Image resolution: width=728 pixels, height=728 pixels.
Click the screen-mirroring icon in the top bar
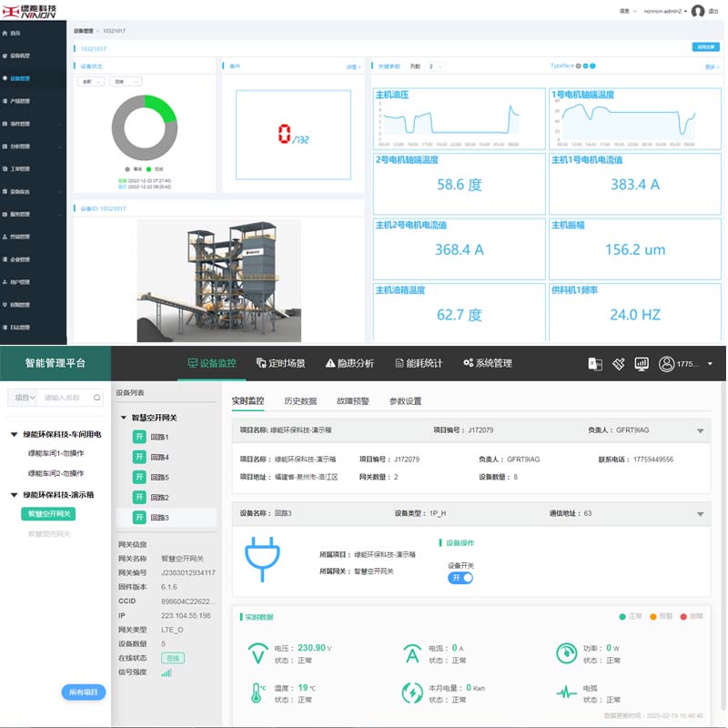tap(595, 363)
